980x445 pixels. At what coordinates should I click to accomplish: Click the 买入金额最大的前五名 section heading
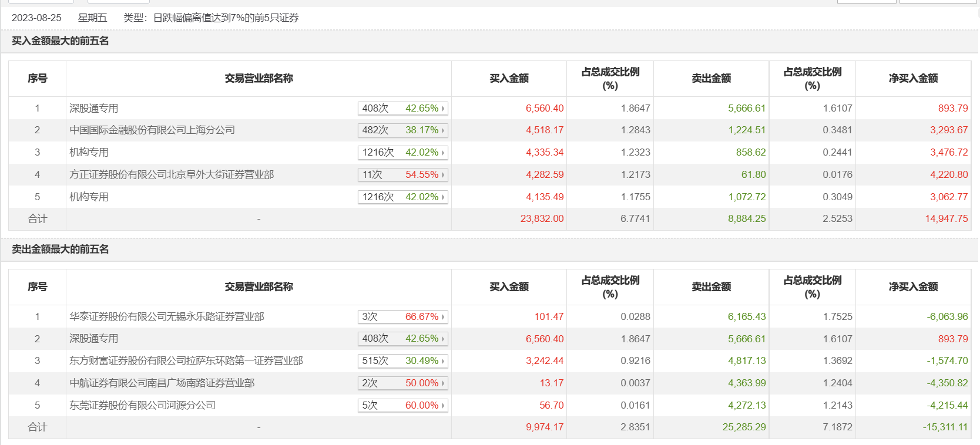61,41
